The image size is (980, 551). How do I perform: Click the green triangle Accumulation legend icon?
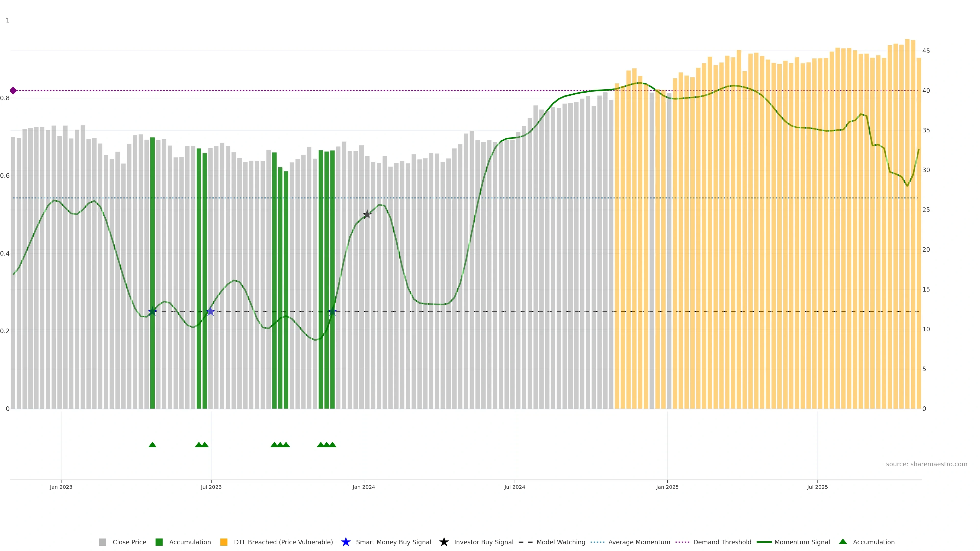[843, 542]
